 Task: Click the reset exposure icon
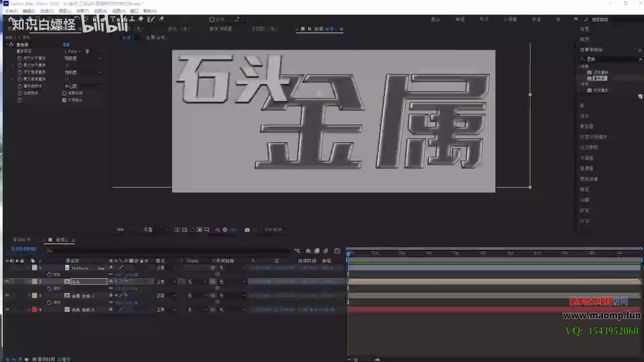point(225,230)
